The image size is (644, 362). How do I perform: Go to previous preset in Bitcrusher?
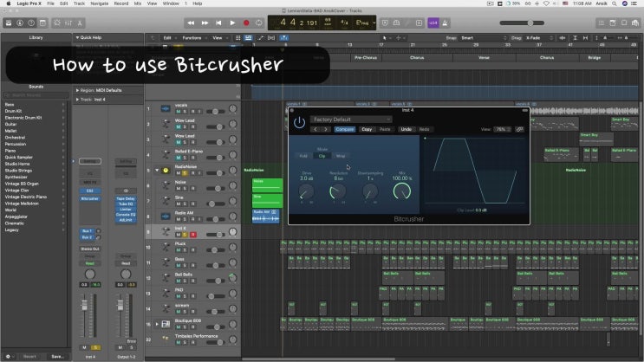tap(315, 129)
